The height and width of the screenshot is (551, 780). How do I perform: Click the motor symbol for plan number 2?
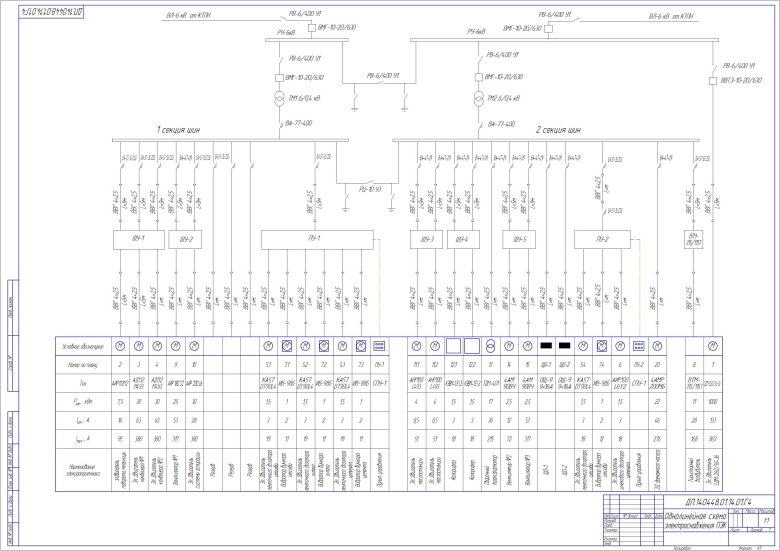[x=120, y=346]
